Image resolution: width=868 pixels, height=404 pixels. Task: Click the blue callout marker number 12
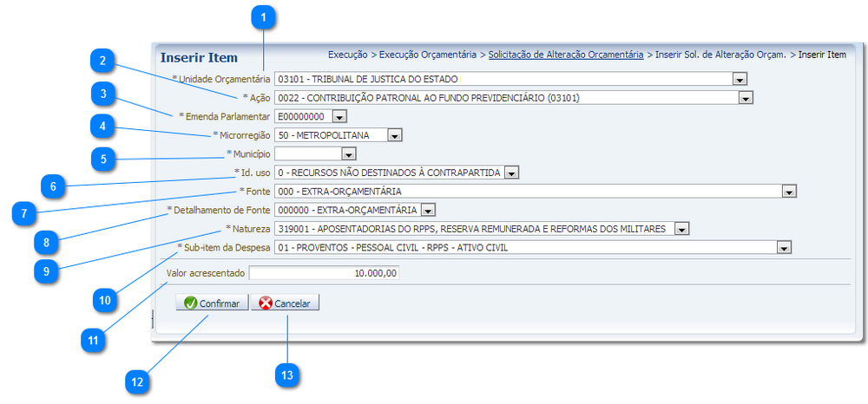click(x=135, y=381)
